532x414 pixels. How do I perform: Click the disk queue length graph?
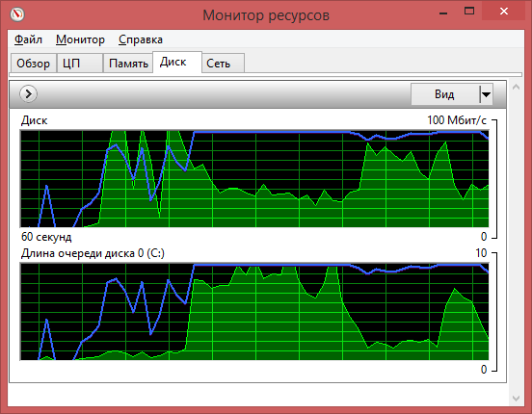[x=254, y=312]
